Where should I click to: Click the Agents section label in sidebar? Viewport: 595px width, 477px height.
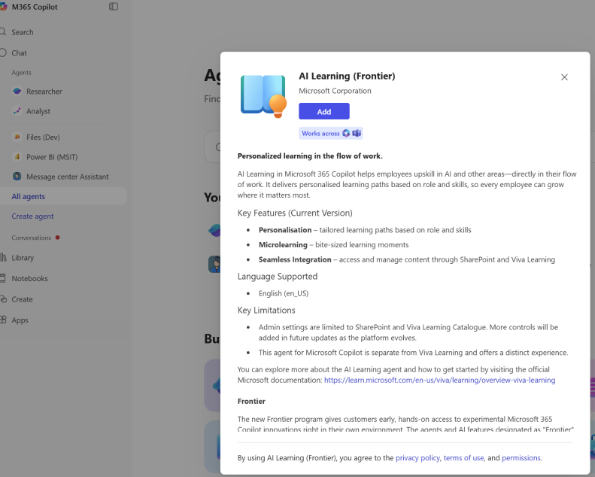pyautogui.click(x=21, y=72)
